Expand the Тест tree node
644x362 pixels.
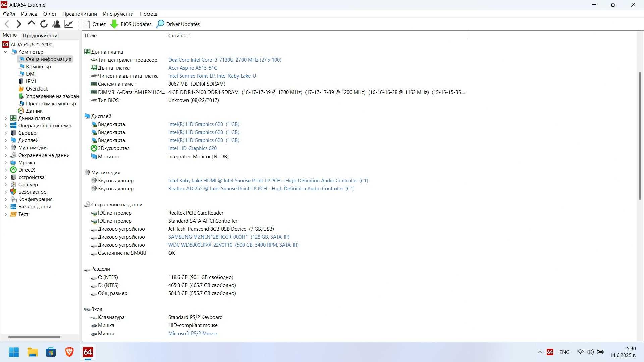point(6,214)
